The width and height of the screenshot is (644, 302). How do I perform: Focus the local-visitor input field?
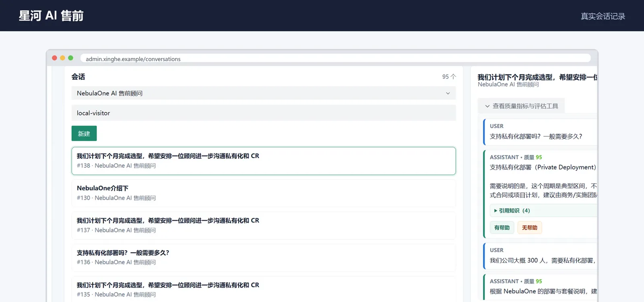pos(264,113)
